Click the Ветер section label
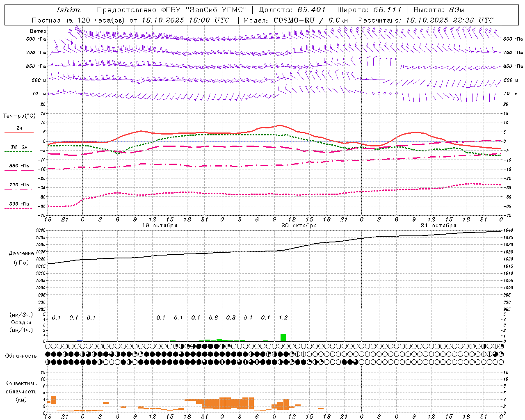 (38, 31)
